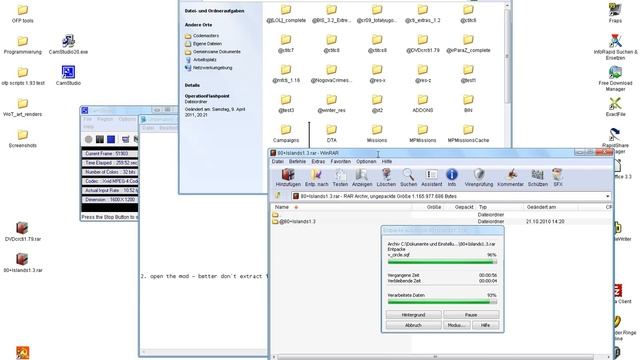Open the WinRAR archive path dropdown
This screenshot has height=360, width=640.
[607, 196]
